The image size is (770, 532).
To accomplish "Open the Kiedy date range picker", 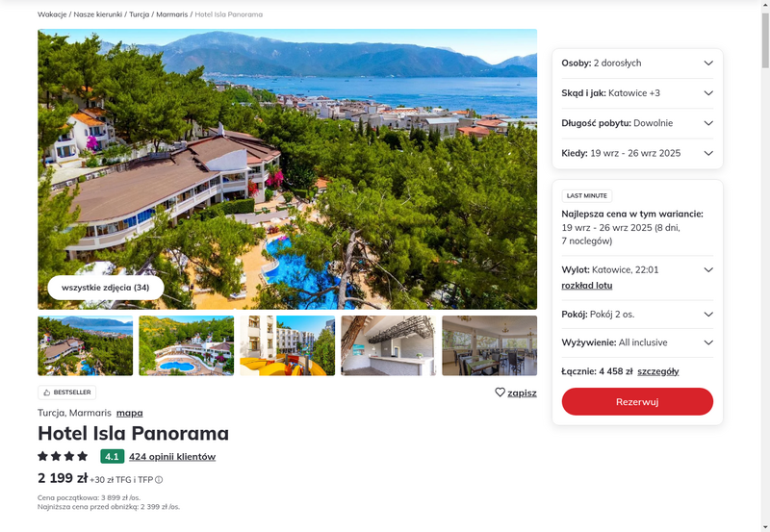I will tap(637, 153).
